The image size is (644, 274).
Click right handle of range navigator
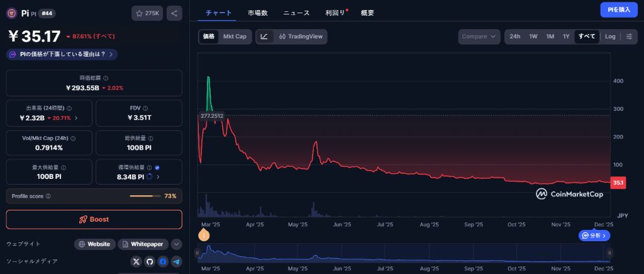(x=610, y=253)
